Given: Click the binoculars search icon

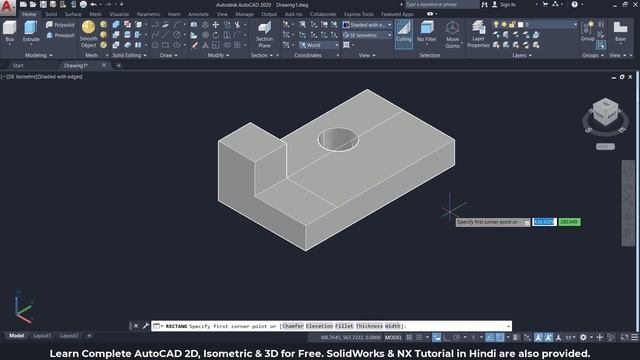Looking at the screenshot, I should point(484,4).
